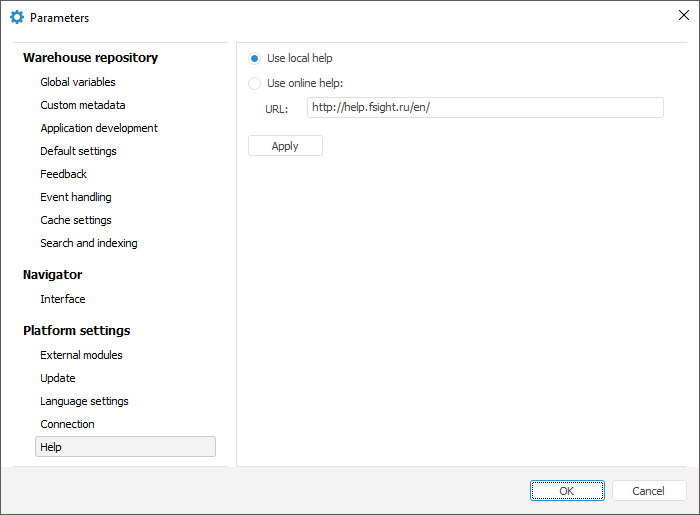
Task: Click the Parameters gear icon in title bar
Action: click(x=16, y=17)
